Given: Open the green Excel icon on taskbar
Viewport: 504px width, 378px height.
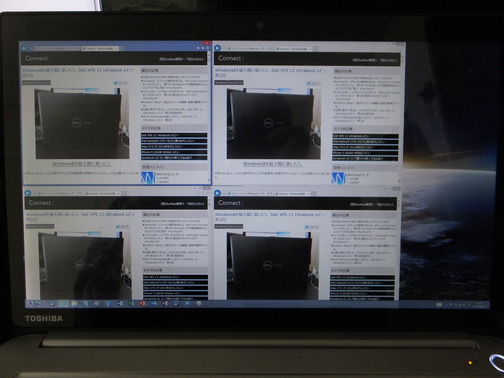Looking at the screenshot, I should 131,303.
